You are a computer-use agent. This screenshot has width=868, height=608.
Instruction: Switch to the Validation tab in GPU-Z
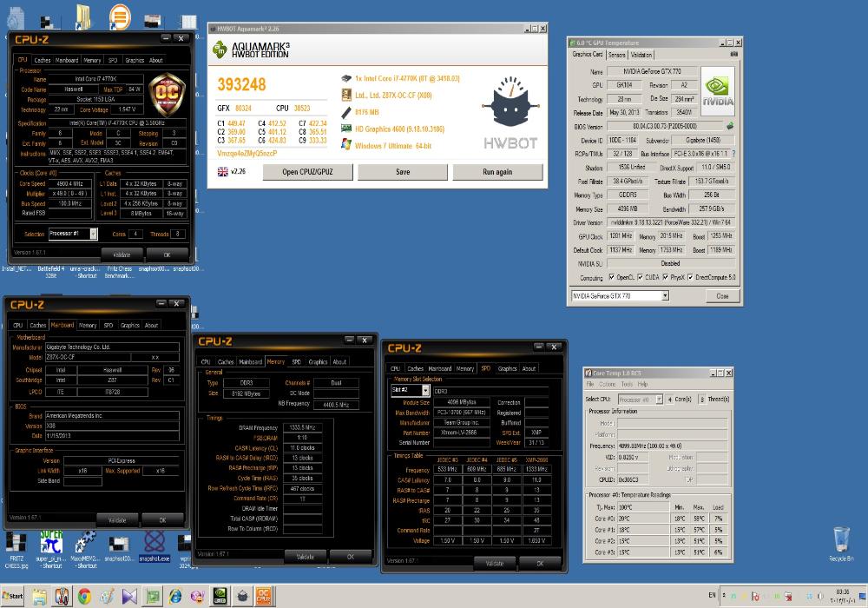641,55
